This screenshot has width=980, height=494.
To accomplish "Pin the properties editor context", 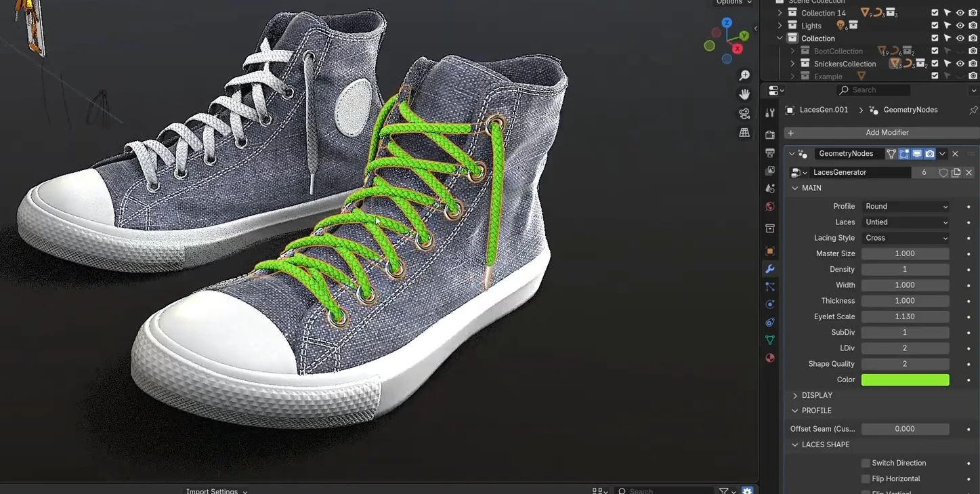I will pyautogui.click(x=973, y=110).
